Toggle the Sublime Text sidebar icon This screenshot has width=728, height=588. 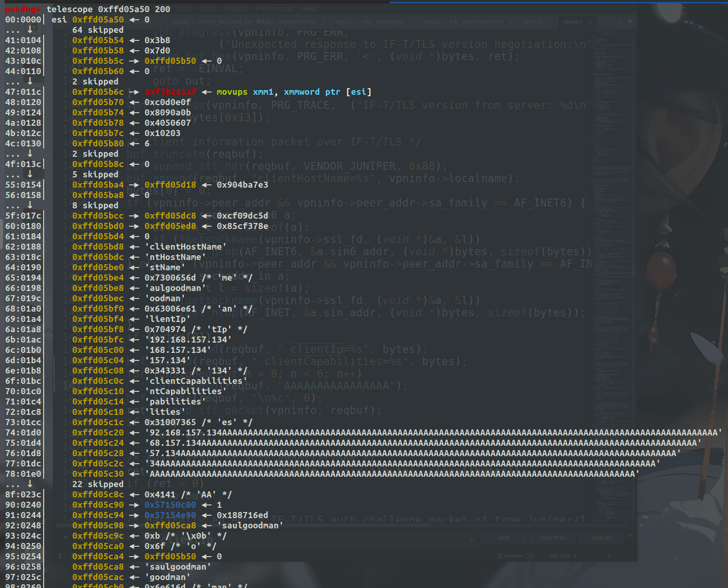tap(61, 556)
